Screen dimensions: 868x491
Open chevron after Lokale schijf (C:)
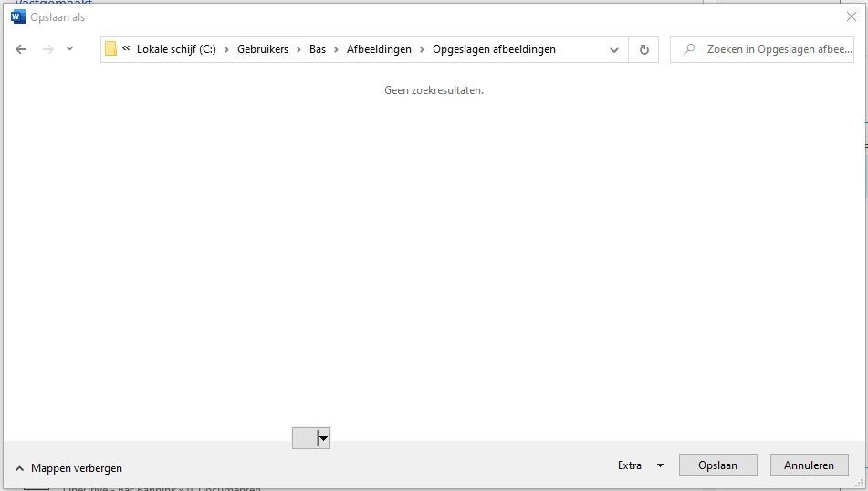point(226,49)
